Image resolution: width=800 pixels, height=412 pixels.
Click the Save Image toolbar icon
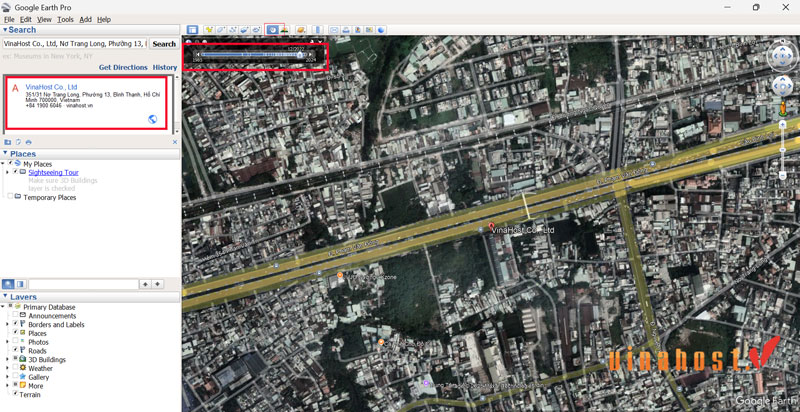358,30
